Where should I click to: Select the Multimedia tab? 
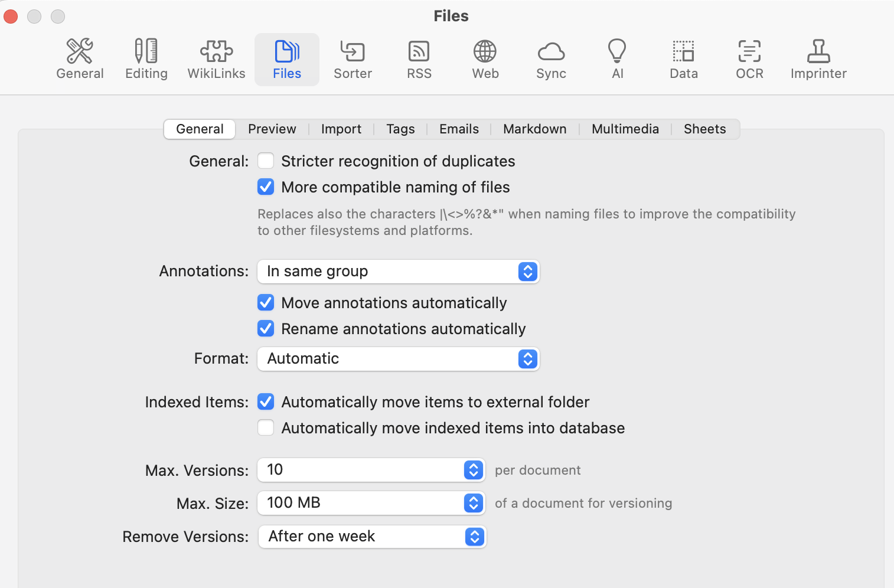pos(625,129)
